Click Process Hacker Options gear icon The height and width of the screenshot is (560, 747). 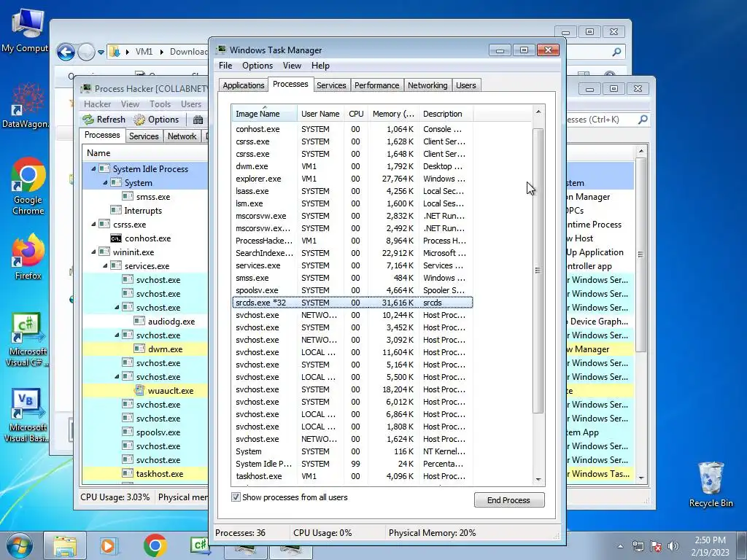tap(139, 120)
